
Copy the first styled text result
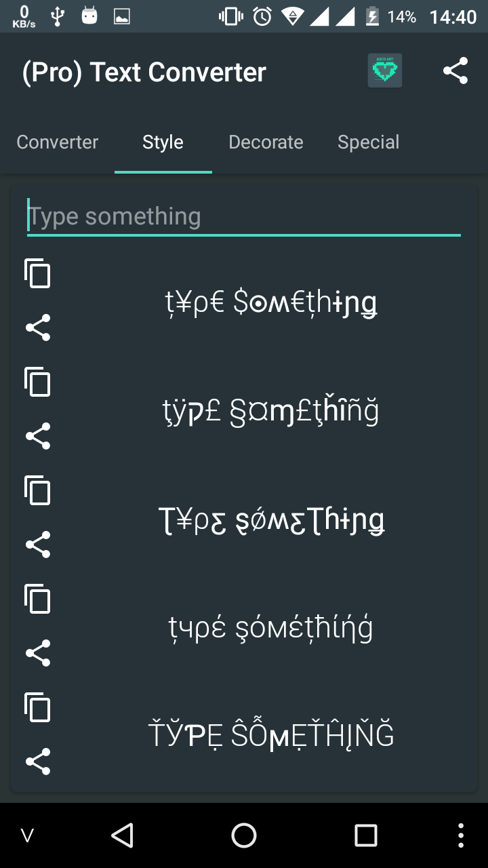pyautogui.click(x=38, y=273)
